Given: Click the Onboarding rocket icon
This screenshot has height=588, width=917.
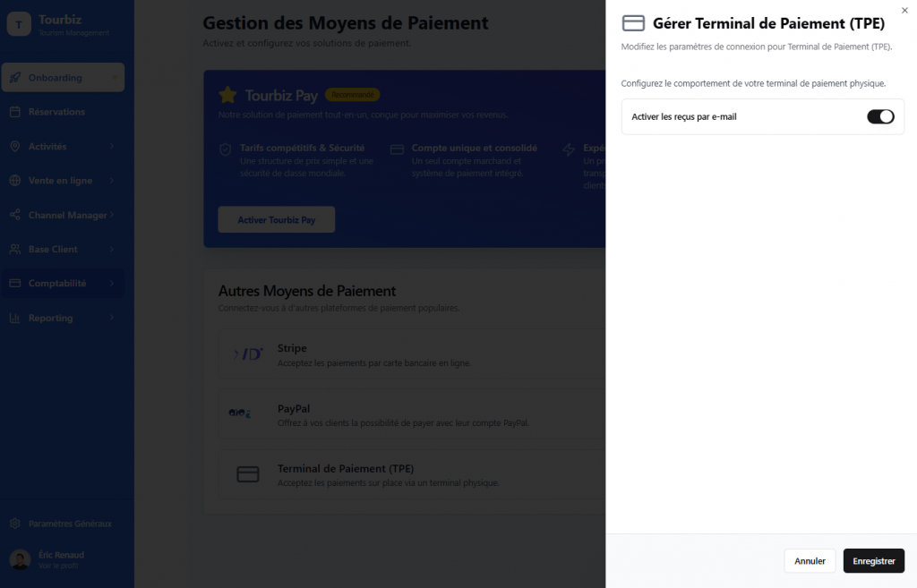Looking at the screenshot, I should 14,78.
